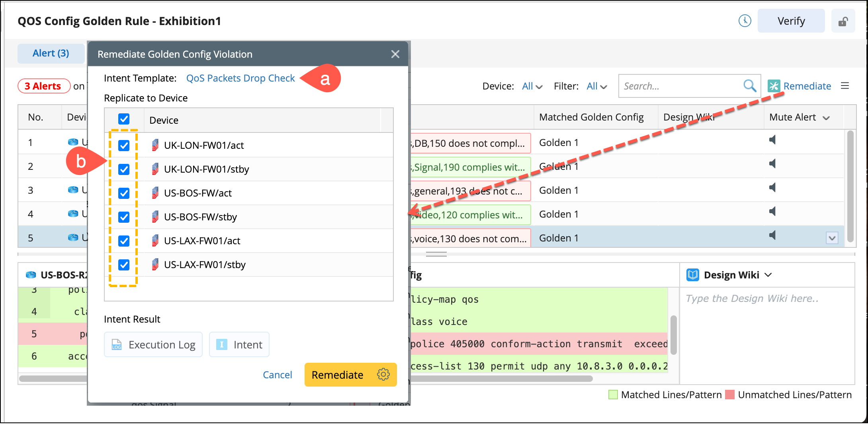
Task: Click the search magnifier icon
Action: [749, 86]
